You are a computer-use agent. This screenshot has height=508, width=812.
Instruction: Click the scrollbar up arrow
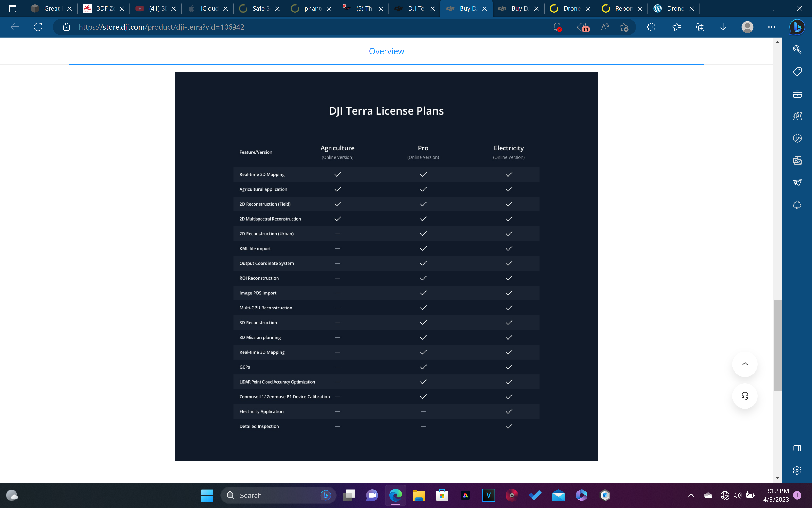(778, 42)
